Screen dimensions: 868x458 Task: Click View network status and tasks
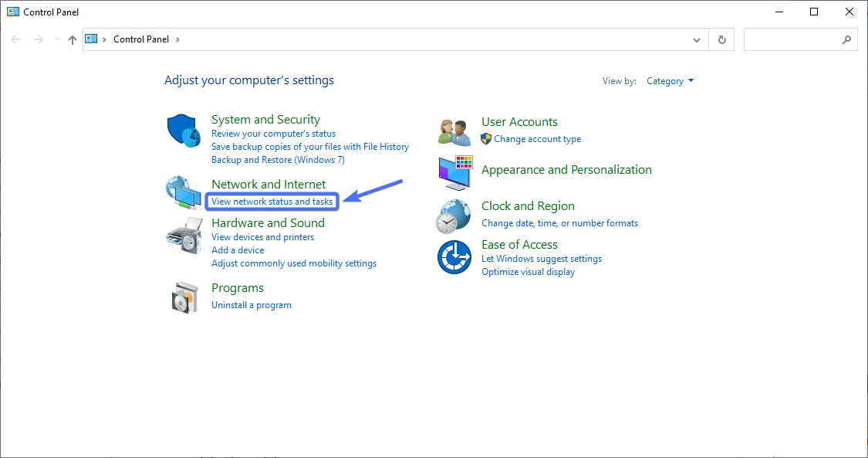[x=272, y=202]
